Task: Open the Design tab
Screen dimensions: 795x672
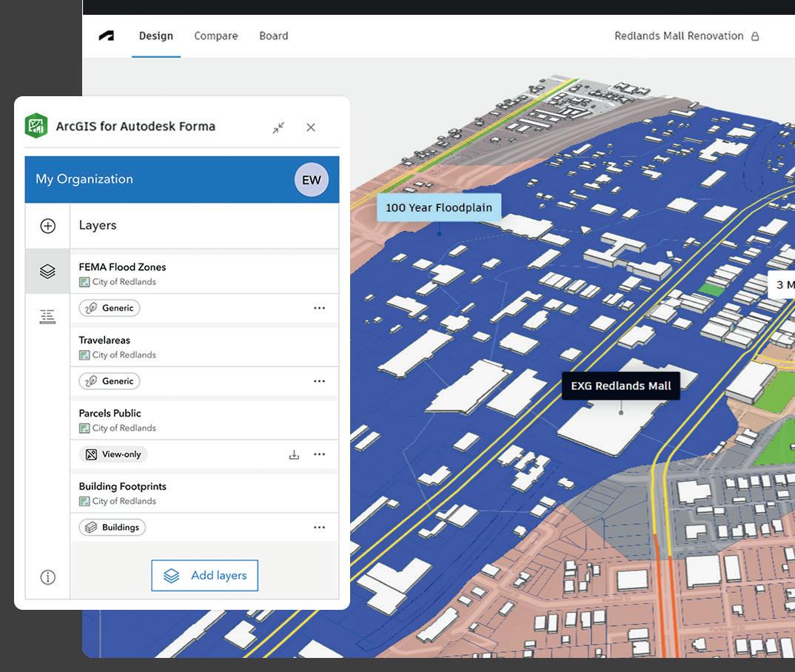Action: click(156, 36)
